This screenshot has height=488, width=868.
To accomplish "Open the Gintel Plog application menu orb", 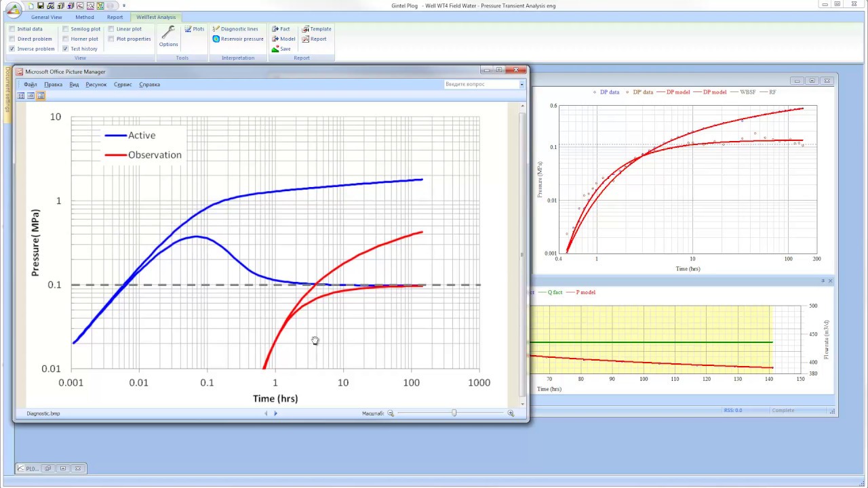I will click(14, 9).
